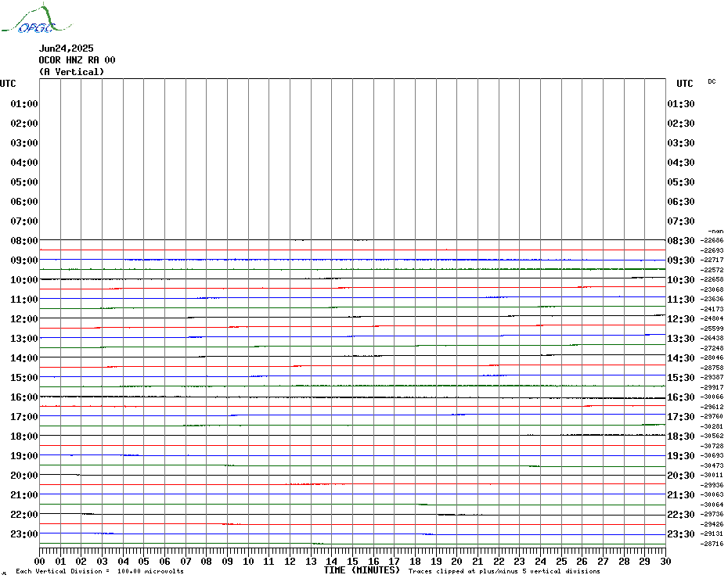
Task: Click minute label '15' on the time axis
Action: coord(353,562)
